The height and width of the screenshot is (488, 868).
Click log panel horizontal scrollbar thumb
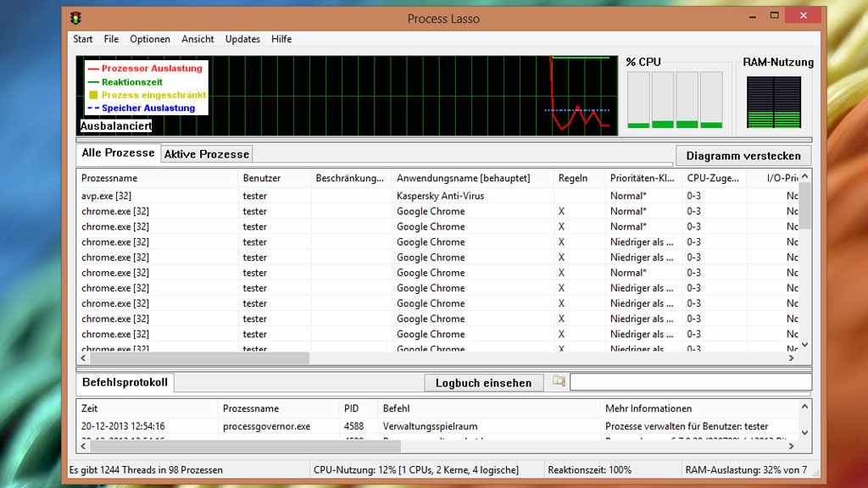(x=245, y=446)
